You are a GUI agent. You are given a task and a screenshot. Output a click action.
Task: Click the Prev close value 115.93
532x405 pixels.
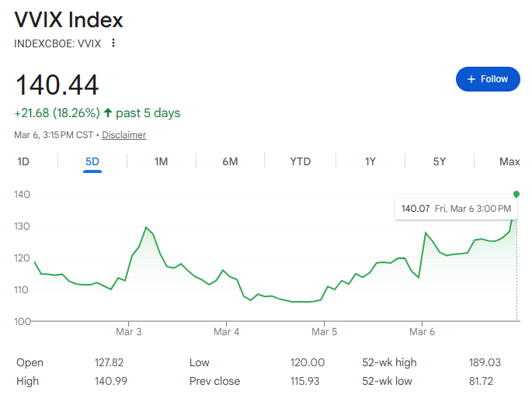coord(305,381)
